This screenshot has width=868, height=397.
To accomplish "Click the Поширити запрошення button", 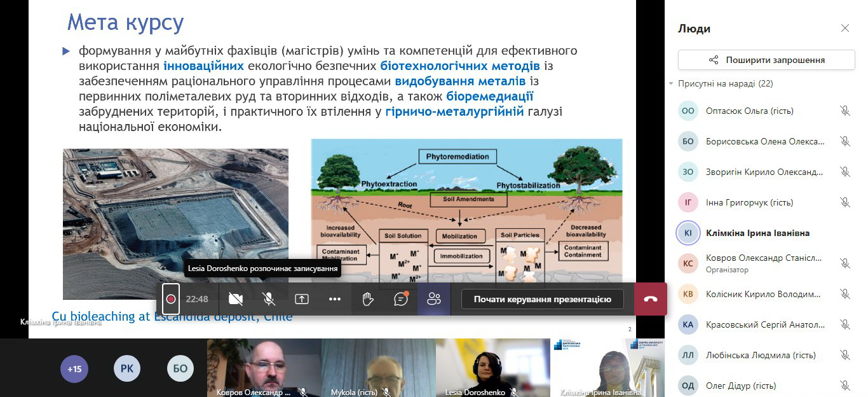I will [x=766, y=60].
